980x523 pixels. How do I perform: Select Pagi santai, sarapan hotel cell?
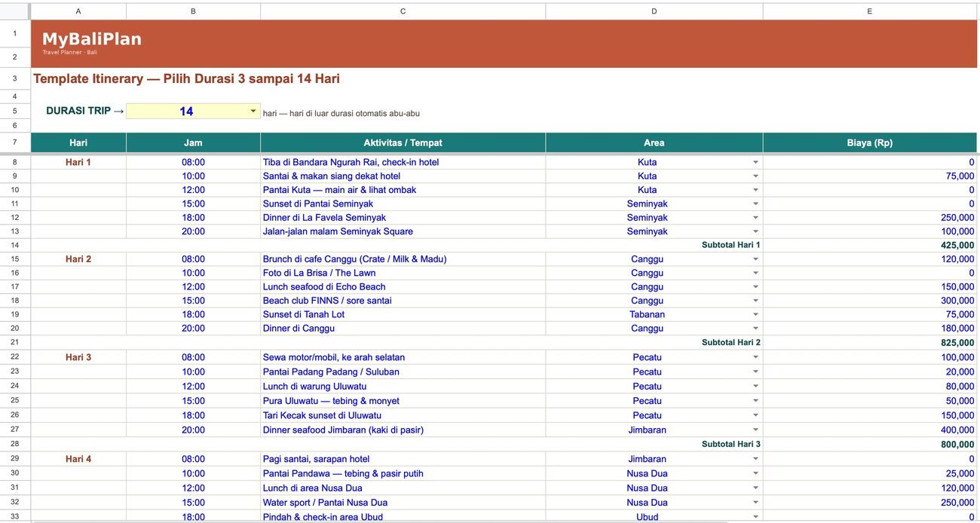tap(403, 459)
